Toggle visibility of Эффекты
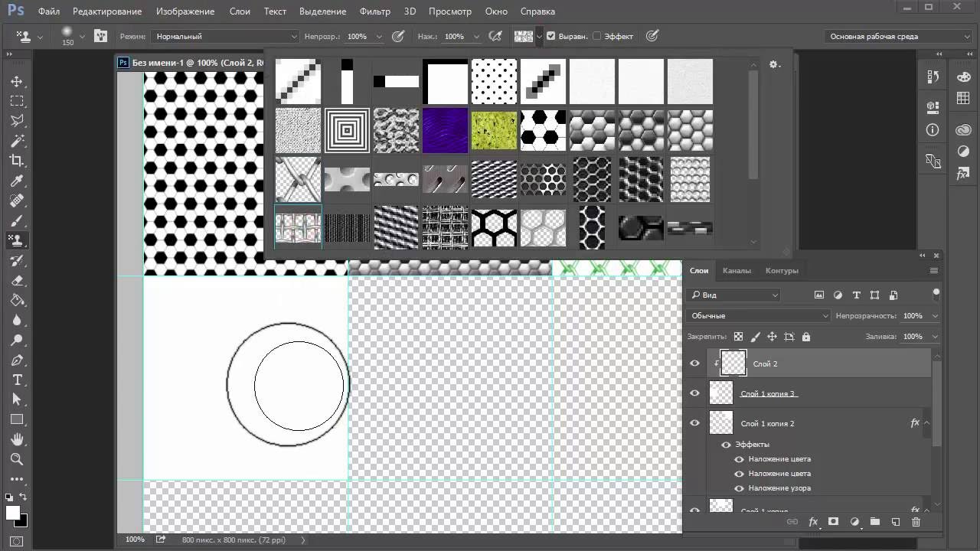Viewport: 980px width, 551px height. 726,445
